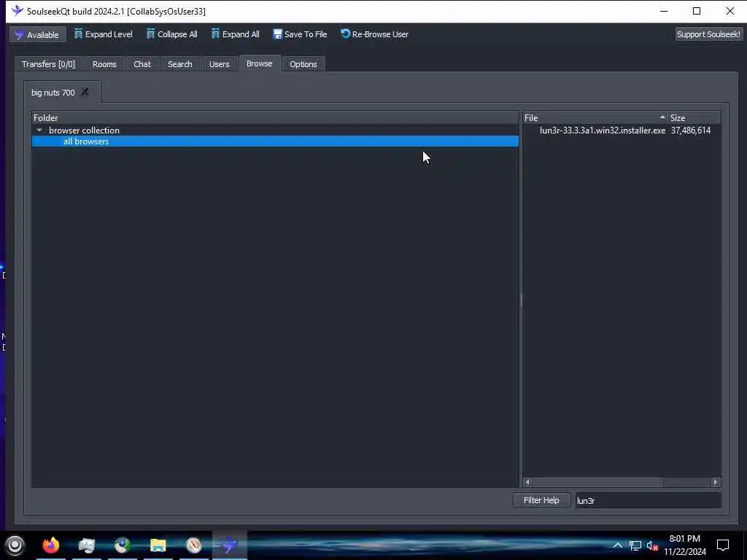Select the big nuts 700 browse tab
747x560 pixels.
[53, 93]
